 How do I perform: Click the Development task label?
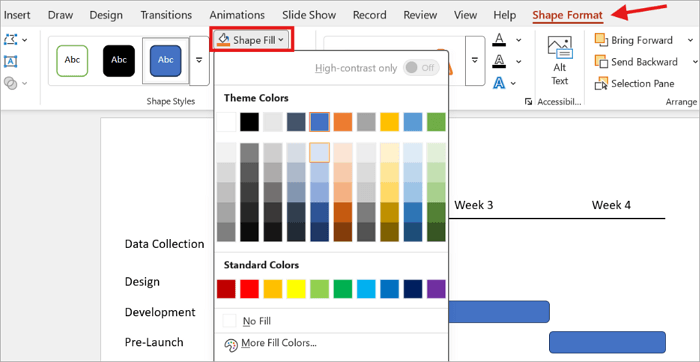tap(160, 312)
